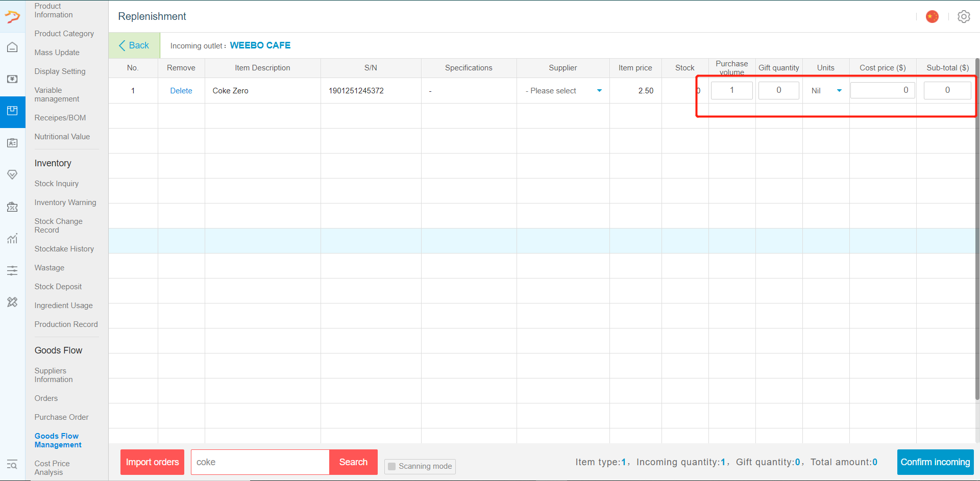Click the Cost price input for Coke Zero

883,90
